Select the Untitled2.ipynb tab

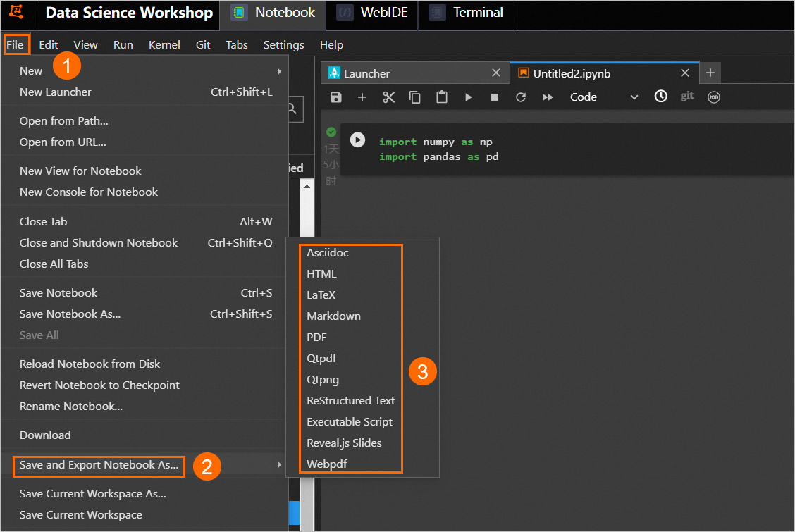coord(603,73)
